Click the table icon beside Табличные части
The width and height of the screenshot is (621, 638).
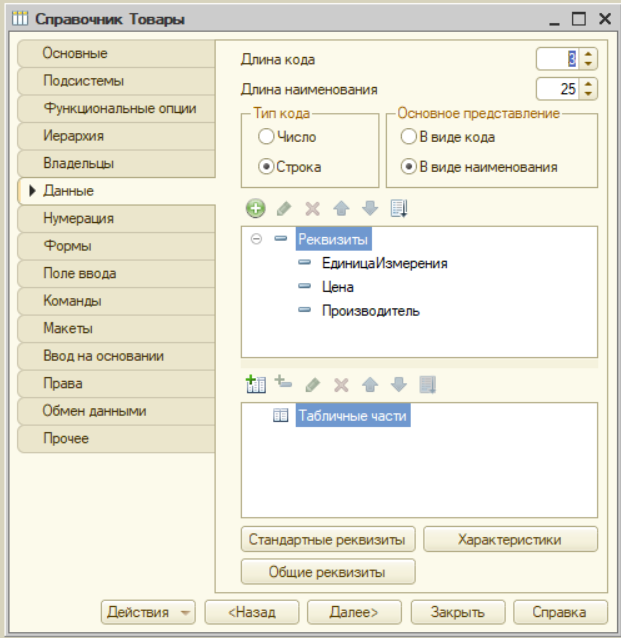tap(281, 416)
